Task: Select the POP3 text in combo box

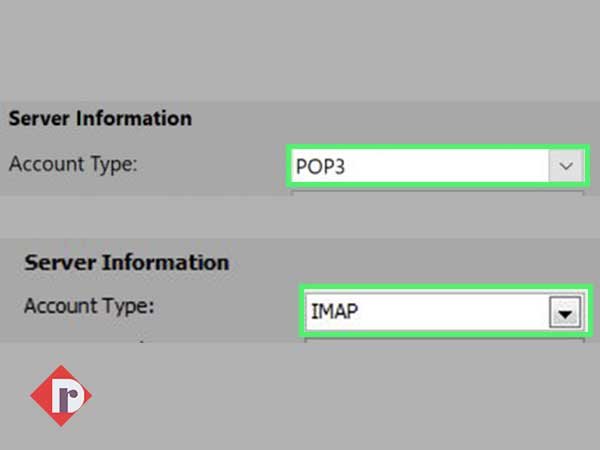Action: tap(320, 167)
